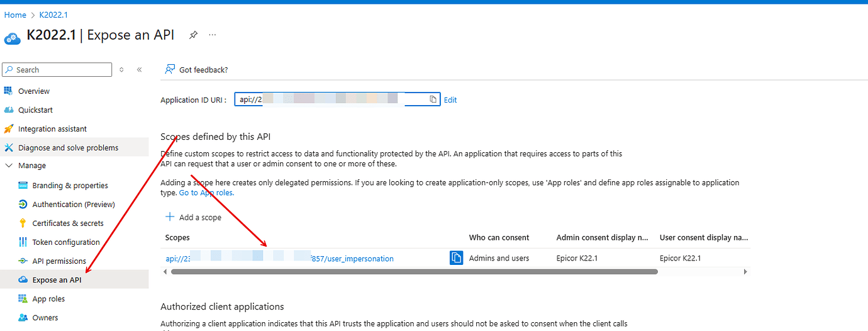The height and width of the screenshot is (331, 868).
Task: Click the K2022.1 app cloud icon
Action: pyautogui.click(x=13, y=37)
